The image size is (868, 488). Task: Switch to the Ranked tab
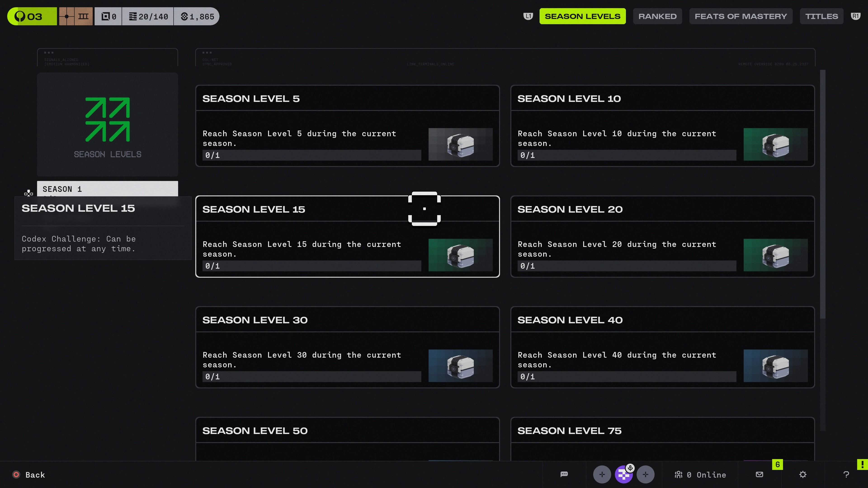(657, 16)
